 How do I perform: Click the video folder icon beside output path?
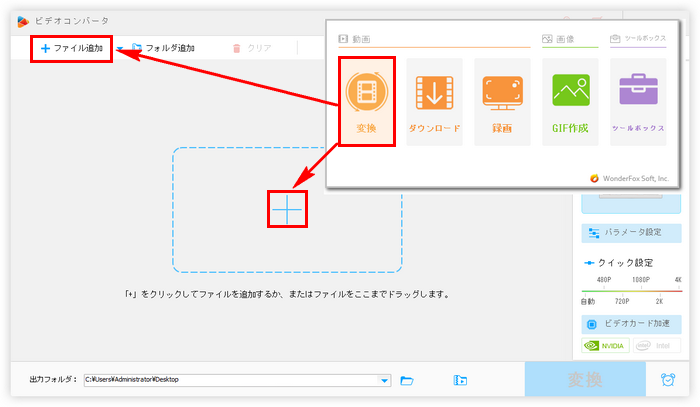pyautogui.click(x=460, y=380)
